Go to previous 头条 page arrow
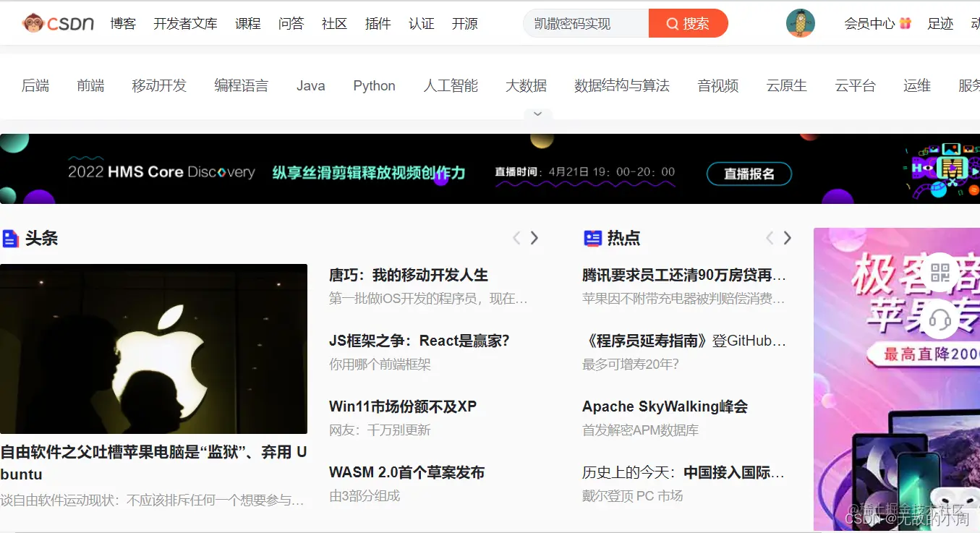This screenshot has height=533, width=980. (516, 238)
